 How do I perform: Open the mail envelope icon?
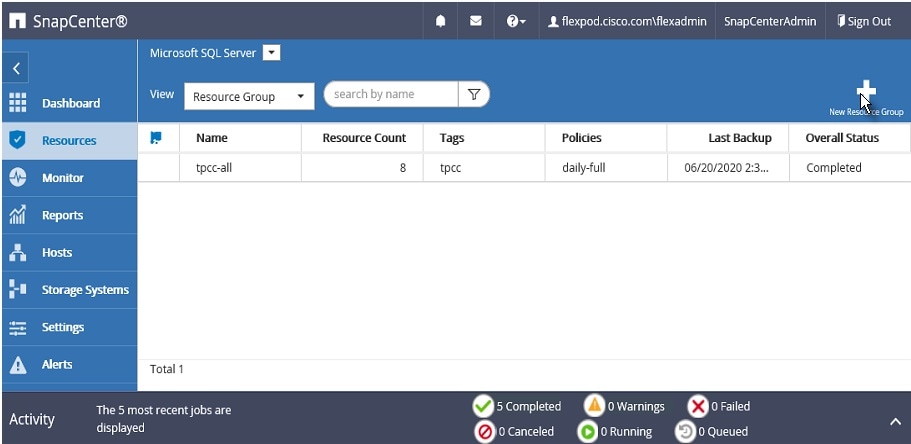476,21
